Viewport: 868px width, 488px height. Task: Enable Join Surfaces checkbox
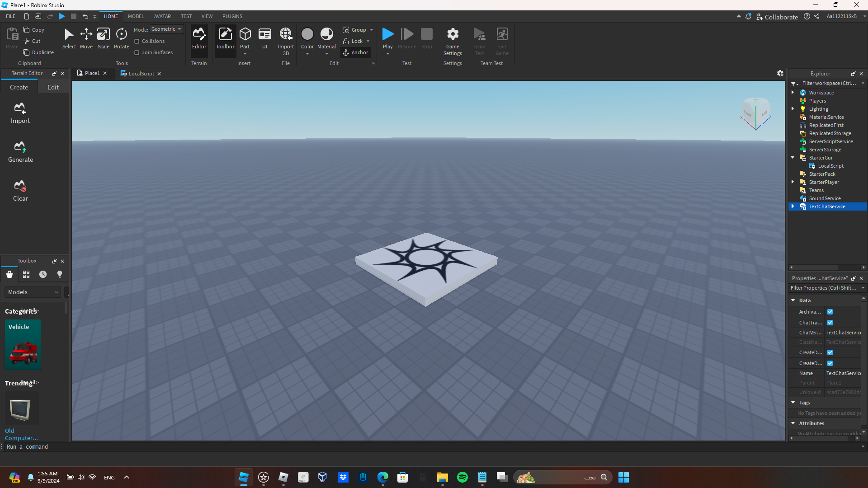137,52
